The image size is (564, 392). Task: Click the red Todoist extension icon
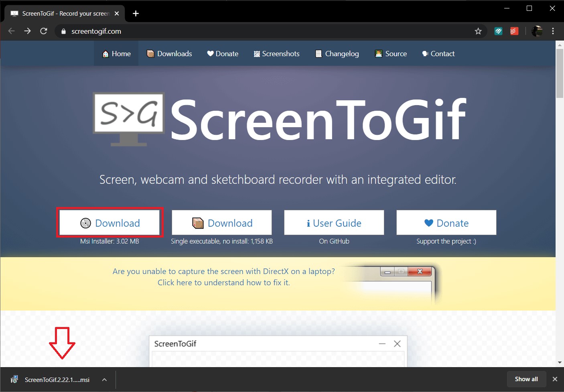pos(514,31)
